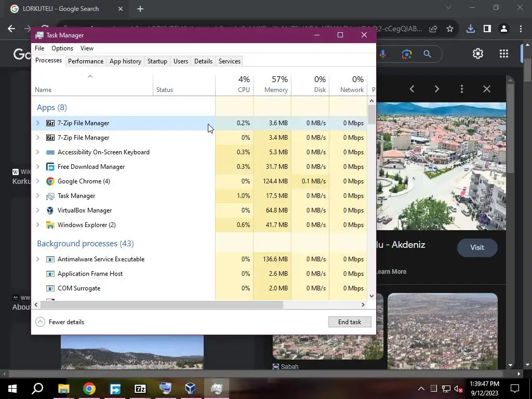Open taskbar search
The image size is (532, 399).
tap(37, 389)
